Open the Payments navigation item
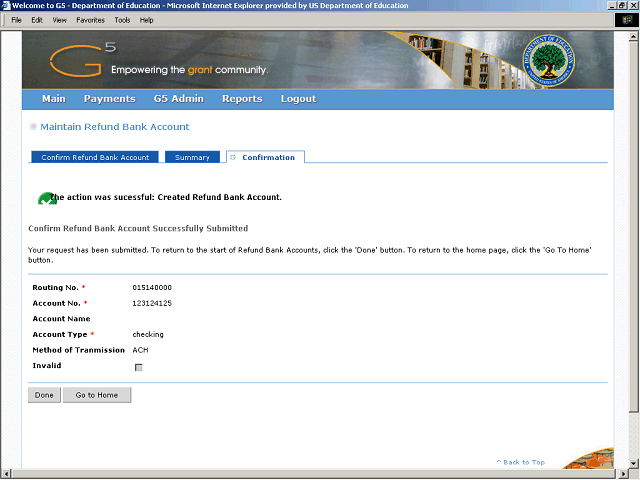The width and height of the screenshot is (640, 480). [110, 99]
